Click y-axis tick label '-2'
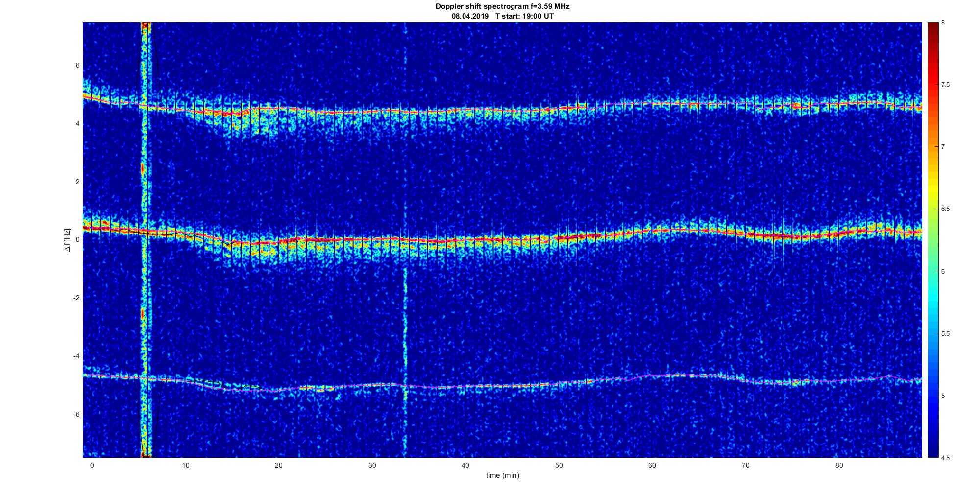Viewport: 980px width, 491px height. click(77, 298)
